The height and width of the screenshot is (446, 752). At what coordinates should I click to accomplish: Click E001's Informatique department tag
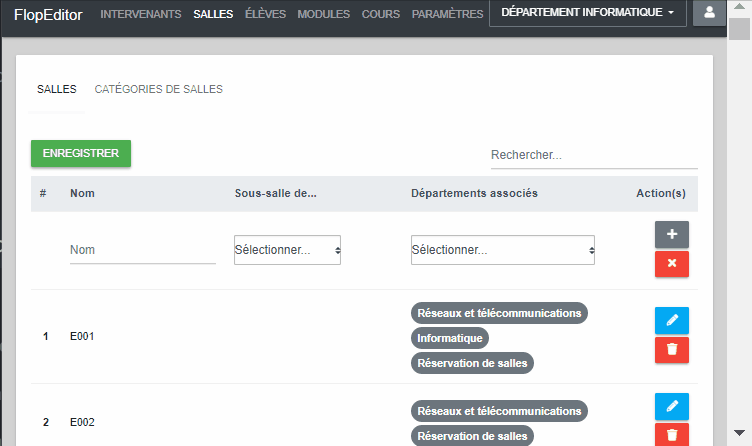[x=450, y=338]
